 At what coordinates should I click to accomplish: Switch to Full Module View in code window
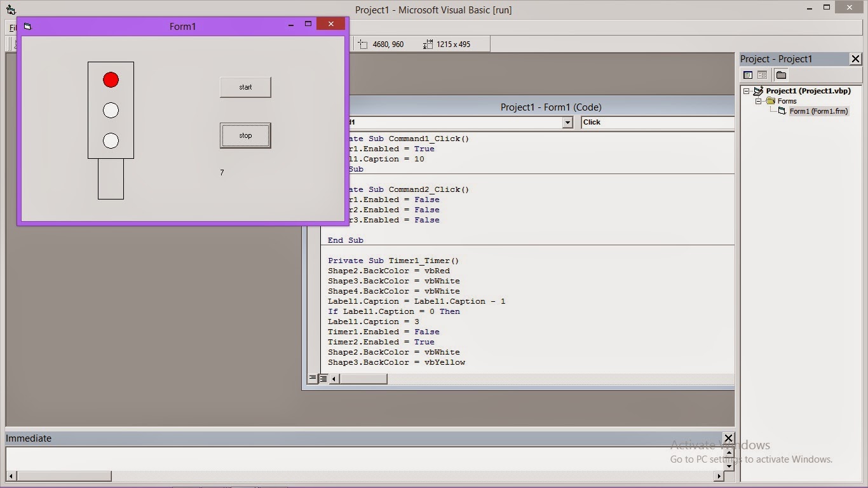pos(323,379)
